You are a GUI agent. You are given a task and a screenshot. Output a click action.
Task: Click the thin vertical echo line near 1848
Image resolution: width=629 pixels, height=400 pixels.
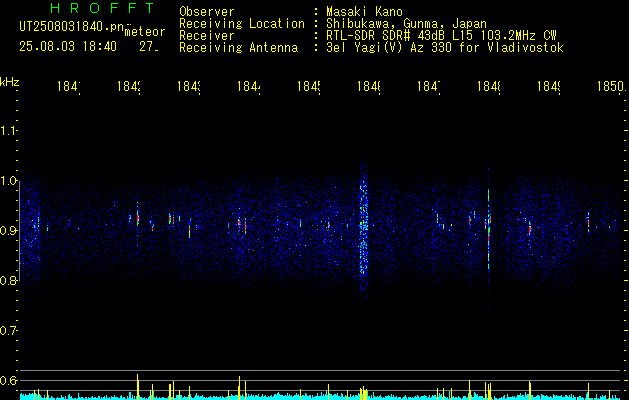pyautogui.click(x=489, y=235)
